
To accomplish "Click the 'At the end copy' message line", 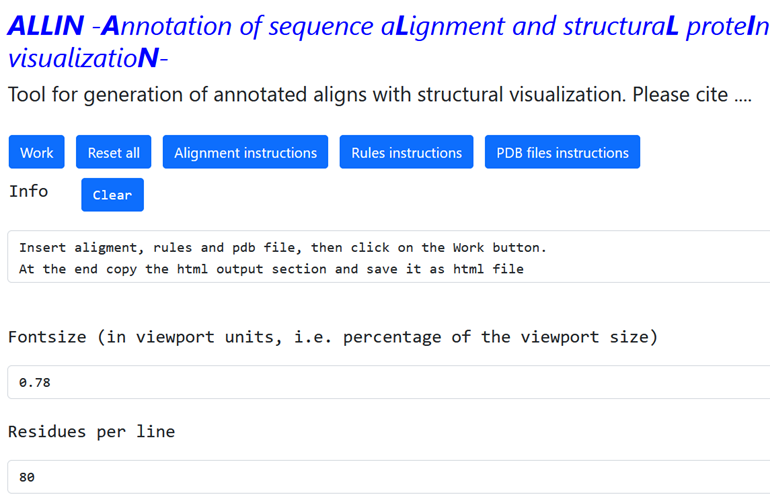I will [x=270, y=269].
